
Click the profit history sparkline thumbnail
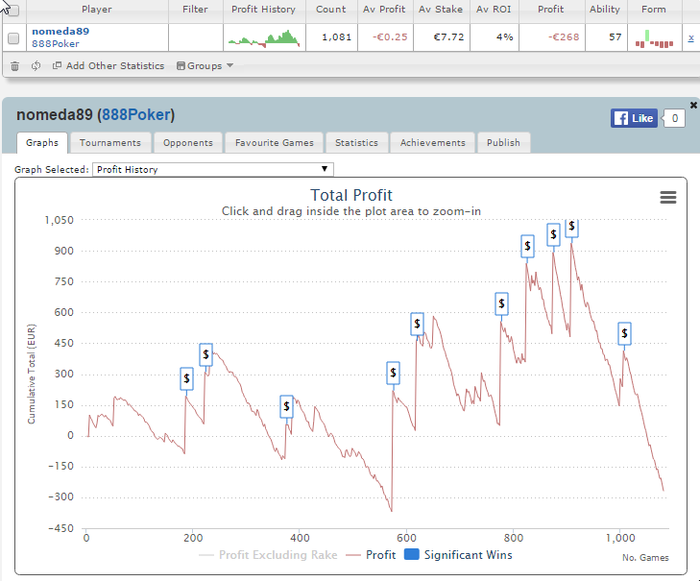(264, 38)
